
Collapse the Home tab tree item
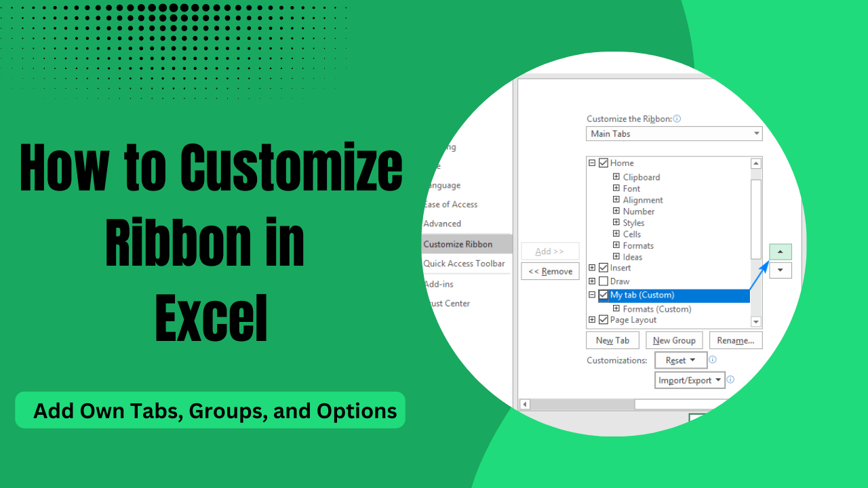pyautogui.click(x=593, y=163)
